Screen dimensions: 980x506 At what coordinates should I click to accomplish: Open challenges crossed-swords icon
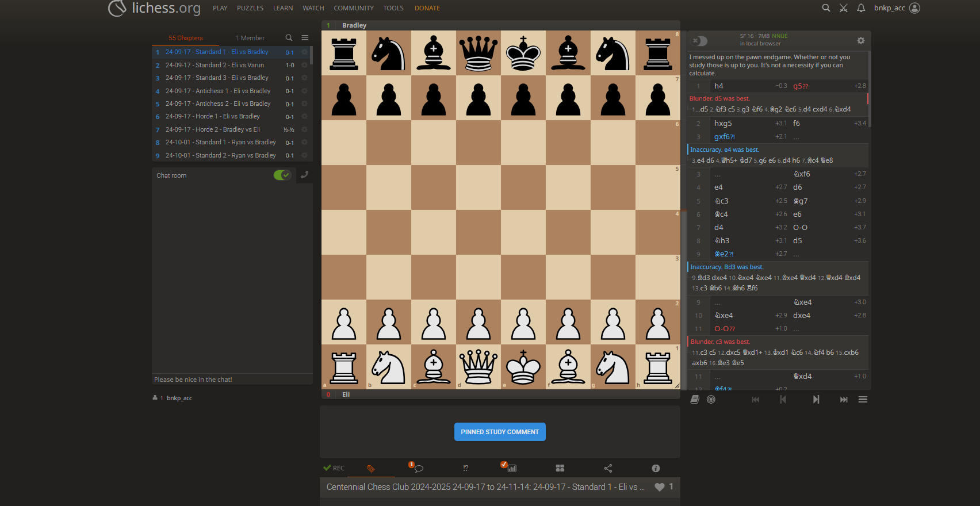pos(844,8)
